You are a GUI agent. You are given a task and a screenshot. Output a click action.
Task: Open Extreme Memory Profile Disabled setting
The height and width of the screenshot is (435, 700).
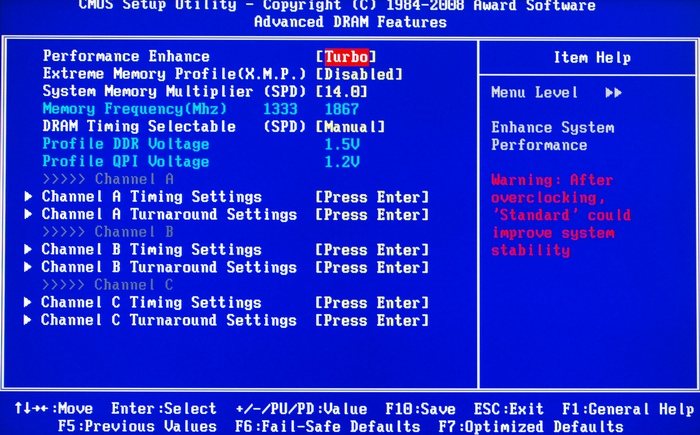coord(359,74)
